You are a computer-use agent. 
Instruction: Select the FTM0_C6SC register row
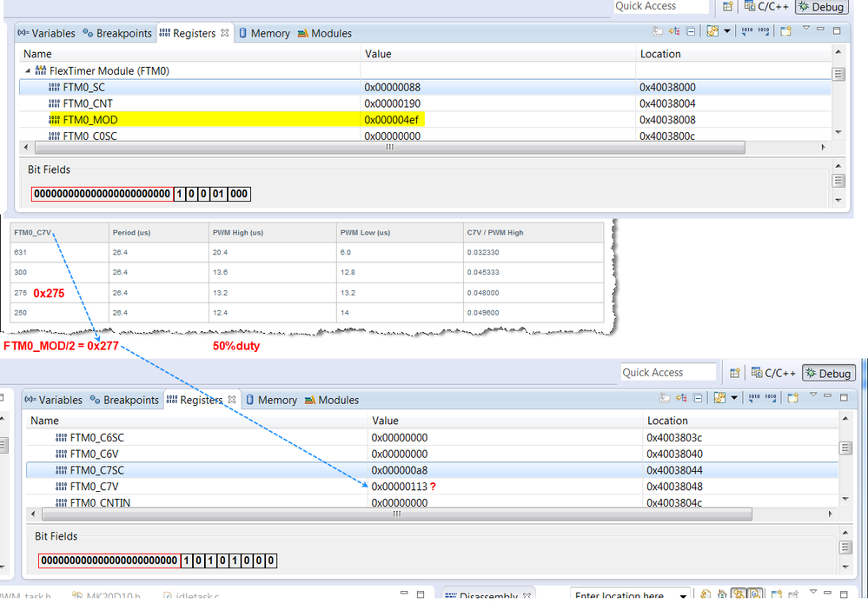click(433, 437)
